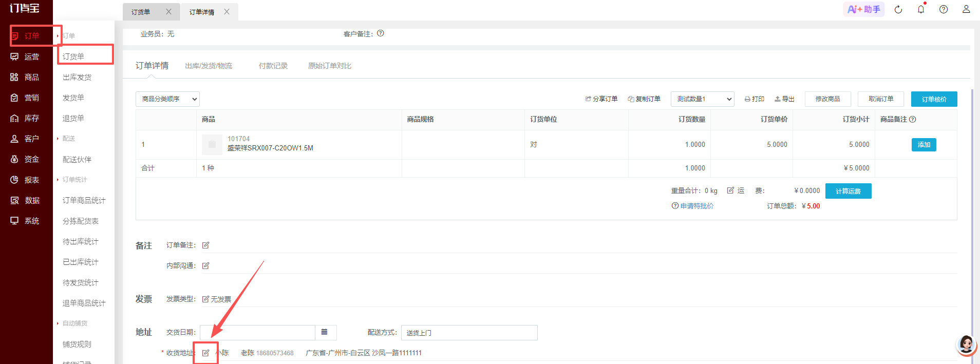Open 订单商品统计 in sidebar submenu
The image size is (980, 364).
tap(84, 200)
